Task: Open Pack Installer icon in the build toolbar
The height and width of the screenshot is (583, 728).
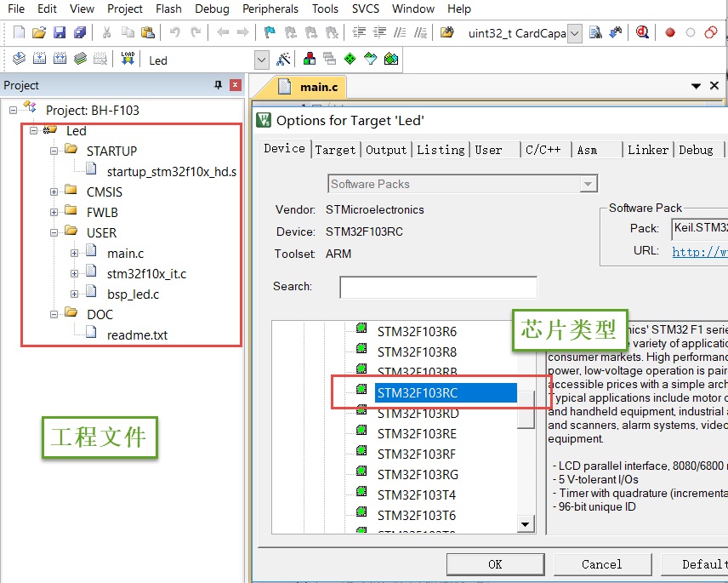Action: pos(391,59)
